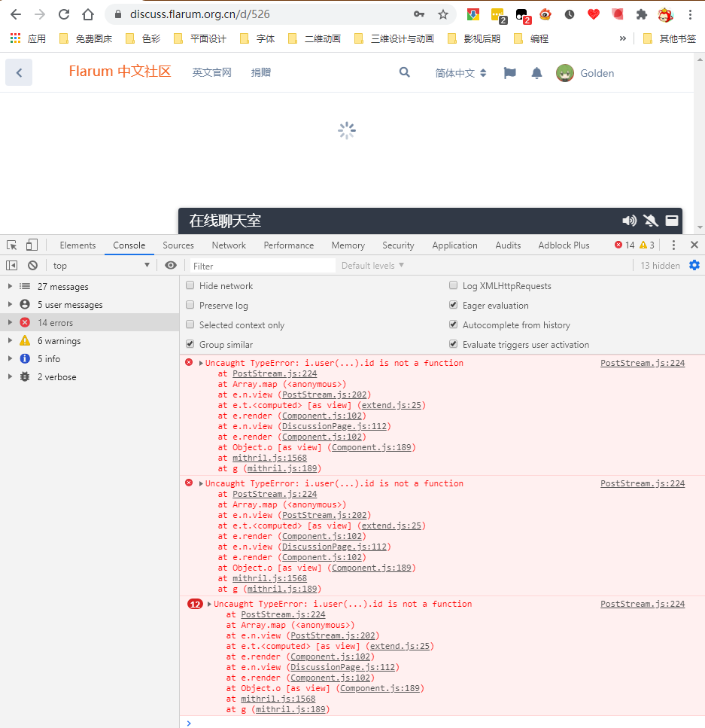This screenshot has height=728, width=705.
Task: Reload the page
Action: coord(64,14)
